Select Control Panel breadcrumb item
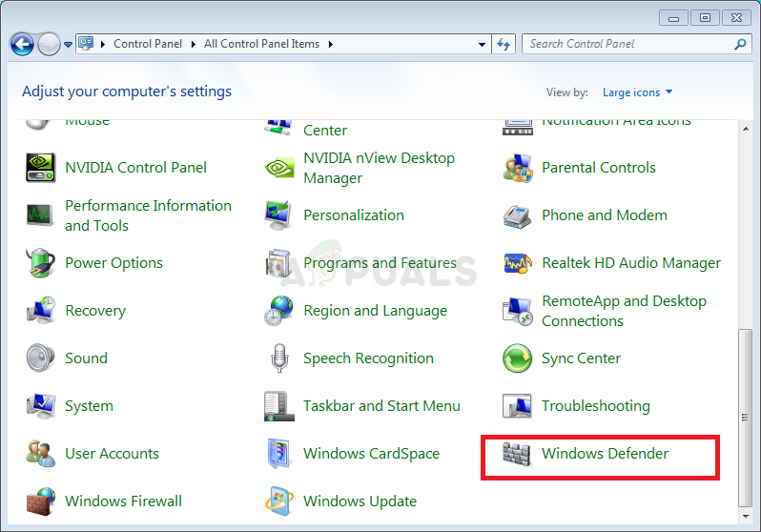The image size is (761, 532). (148, 44)
